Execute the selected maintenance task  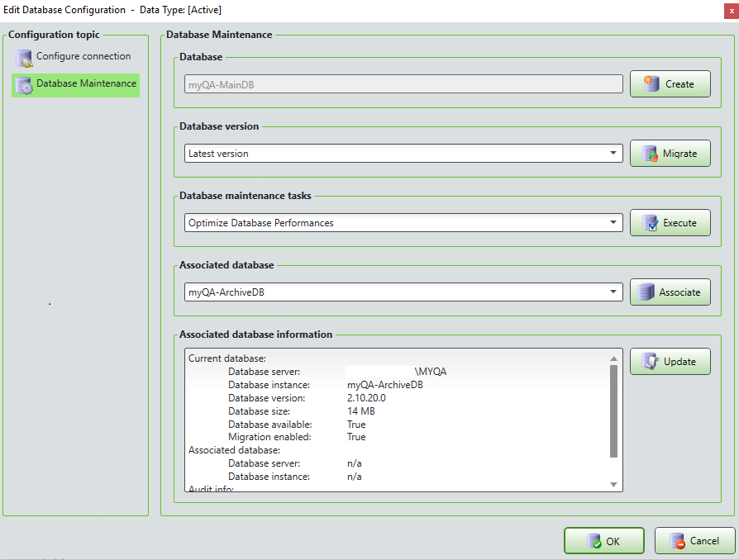point(670,222)
